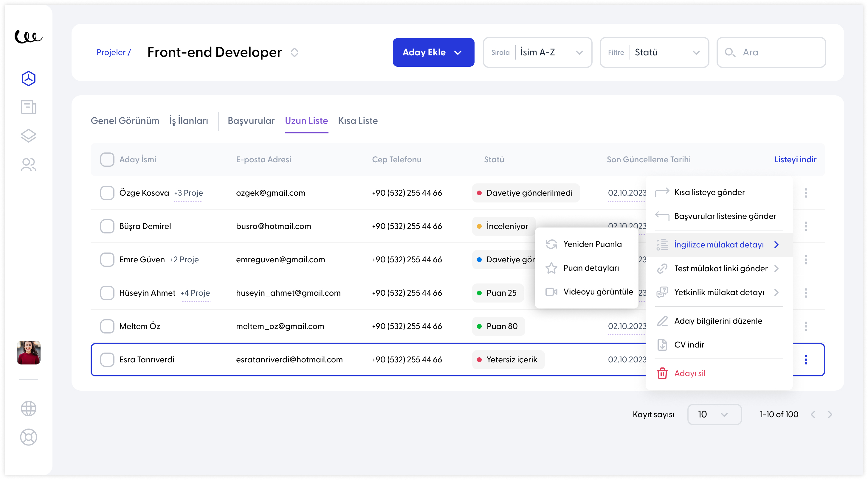Image resolution: width=868 pixels, height=480 pixels.
Task: Click the İnceleniyor status badge
Action: [x=504, y=226]
